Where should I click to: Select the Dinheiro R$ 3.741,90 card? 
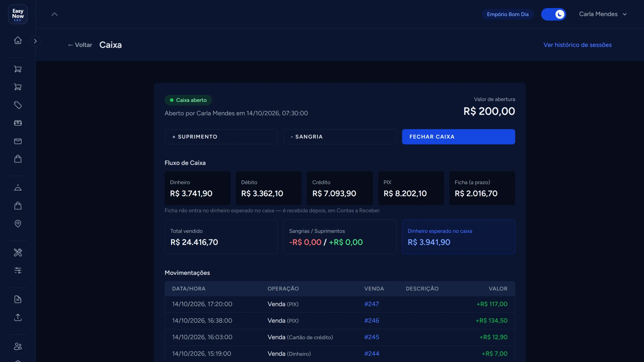(x=197, y=188)
